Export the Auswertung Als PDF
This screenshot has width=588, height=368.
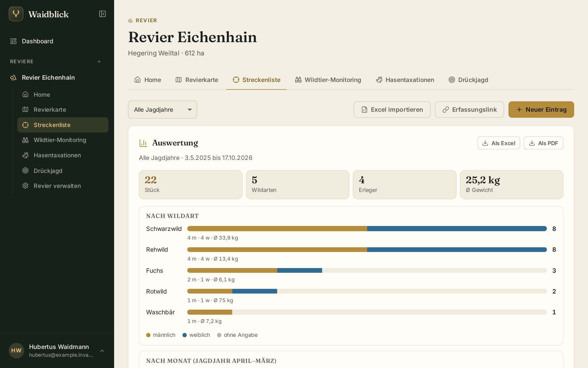(543, 143)
